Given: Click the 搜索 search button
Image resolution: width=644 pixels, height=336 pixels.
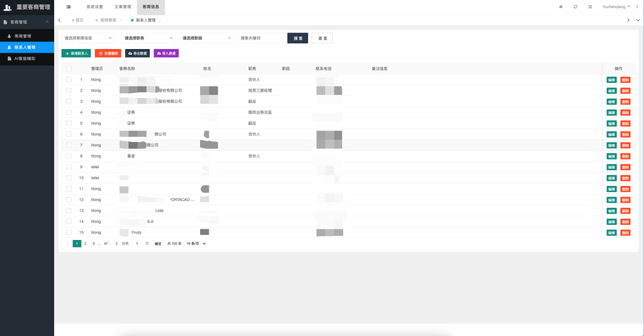Looking at the screenshot, I should click(297, 38).
